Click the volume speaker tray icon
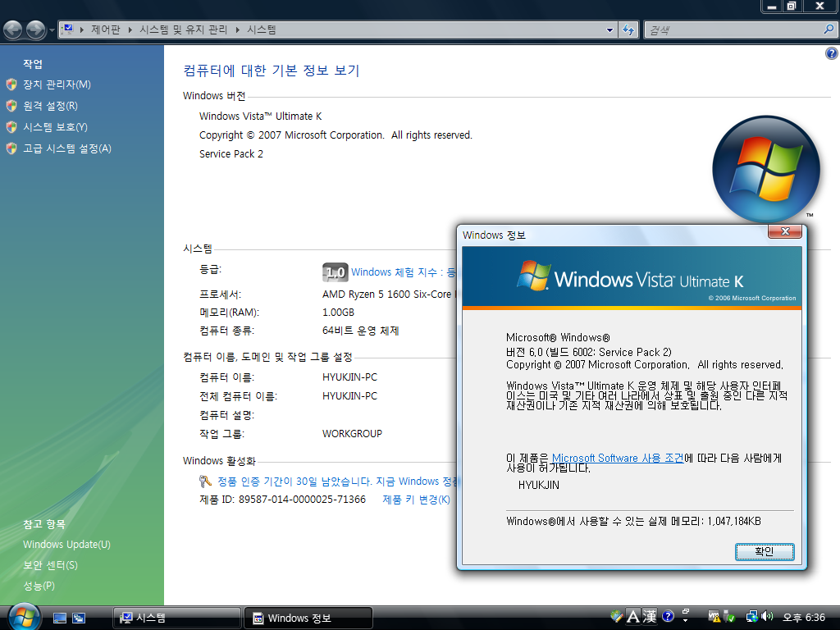This screenshot has height=630, width=840. [x=767, y=617]
